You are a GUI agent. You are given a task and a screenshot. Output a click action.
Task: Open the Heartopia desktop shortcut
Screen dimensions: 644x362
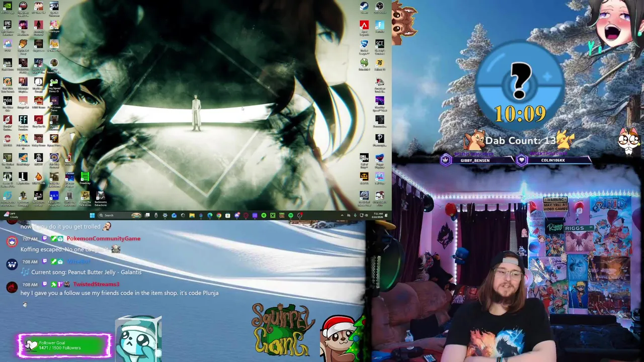coord(54,26)
